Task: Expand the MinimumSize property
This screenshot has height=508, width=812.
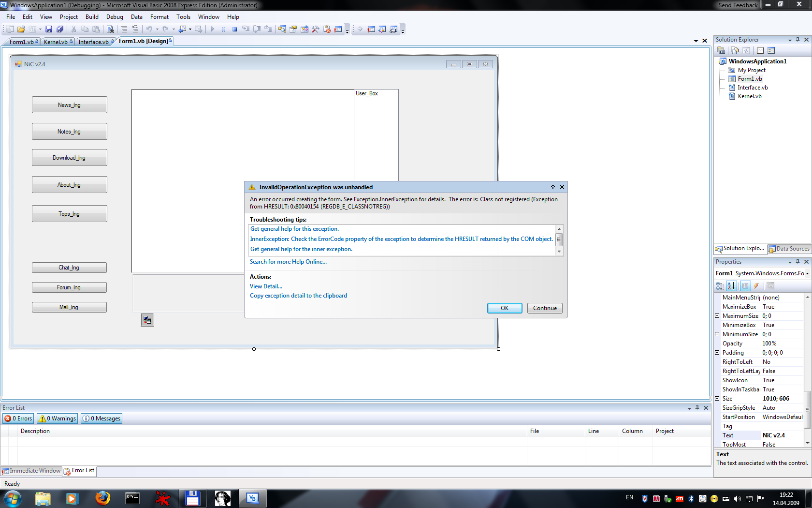Action: (717, 334)
